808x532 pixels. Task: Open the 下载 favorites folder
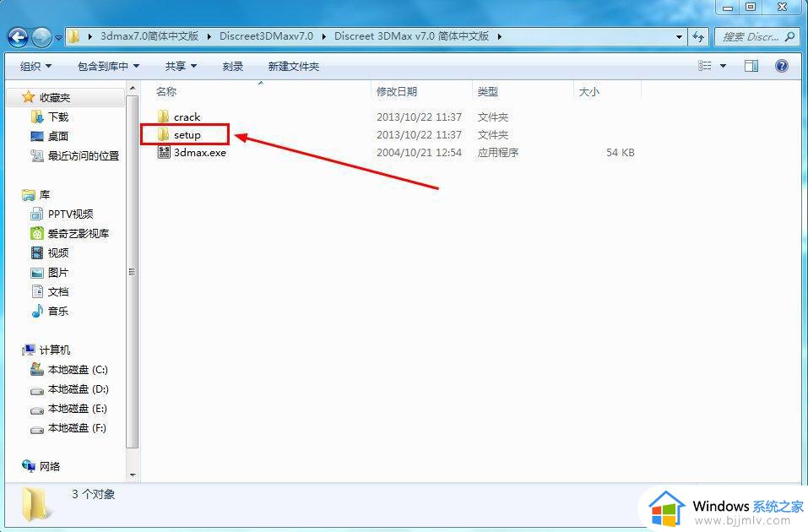click(55, 117)
